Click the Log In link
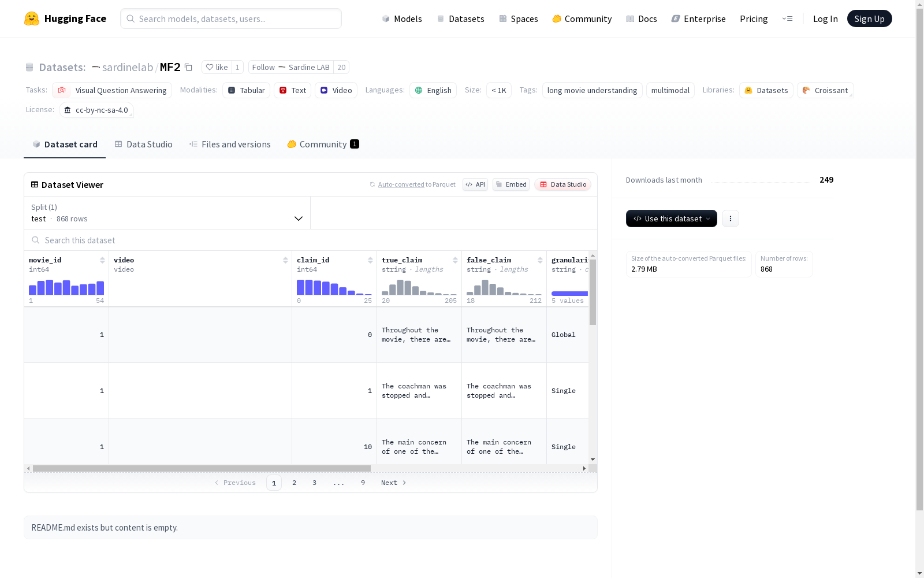The image size is (924, 578). click(x=825, y=18)
